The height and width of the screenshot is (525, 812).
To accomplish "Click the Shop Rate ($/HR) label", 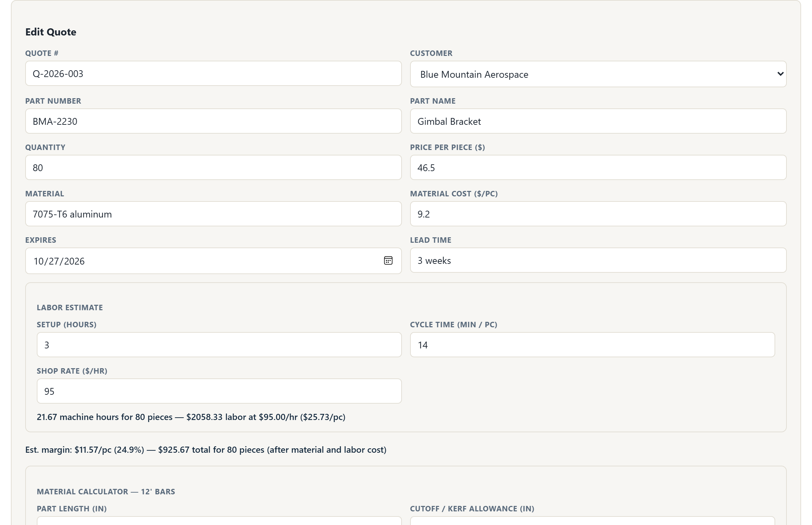I will pyautogui.click(x=72, y=371).
